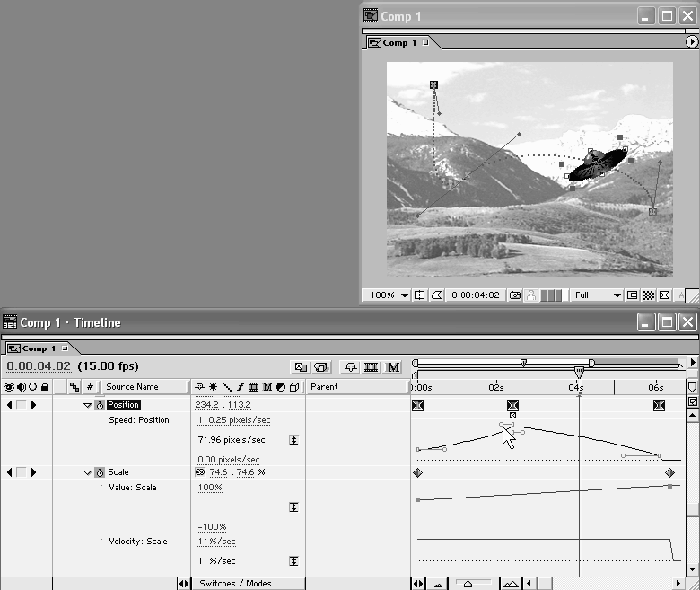The width and height of the screenshot is (700, 590).
Task: Toggle the Scale constrain proportions link
Action: (x=200, y=472)
